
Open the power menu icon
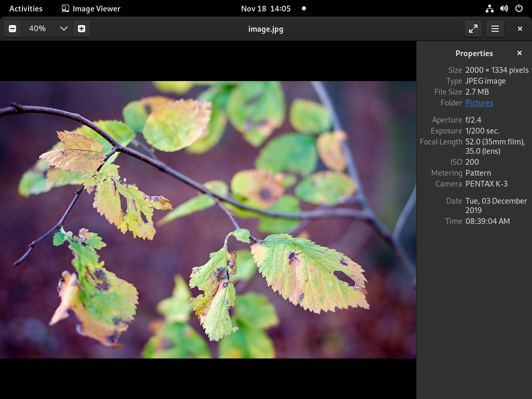[519, 8]
